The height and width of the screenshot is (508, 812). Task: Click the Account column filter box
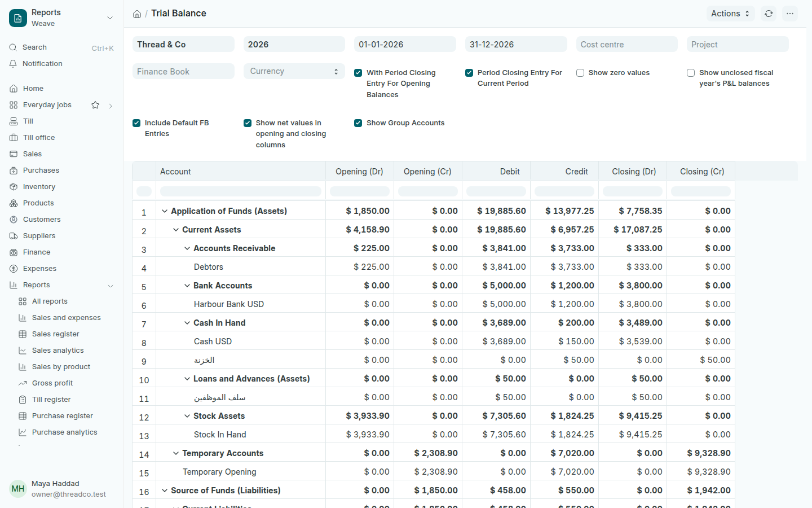pos(241,191)
